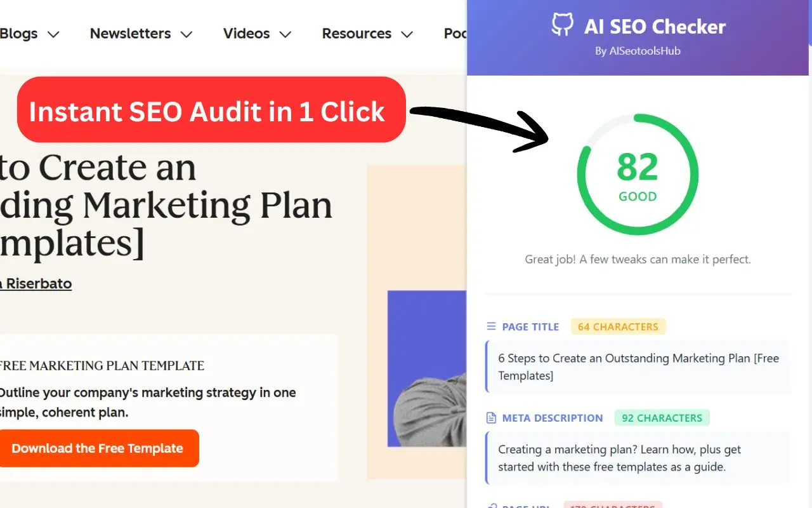
Task: Expand the Videos chevron arrow
Action: coord(285,35)
